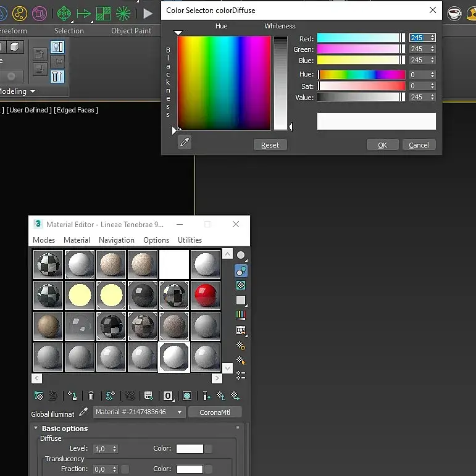Click the Reset button in Color Selector
Viewport: 476px width, 476px height.
[270, 145]
